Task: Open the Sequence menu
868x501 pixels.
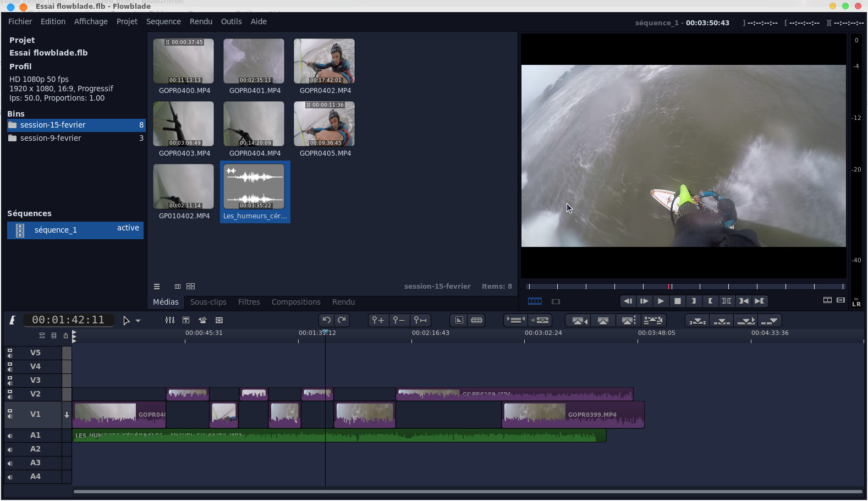Action: pyautogui.click(x=163, y=21)
